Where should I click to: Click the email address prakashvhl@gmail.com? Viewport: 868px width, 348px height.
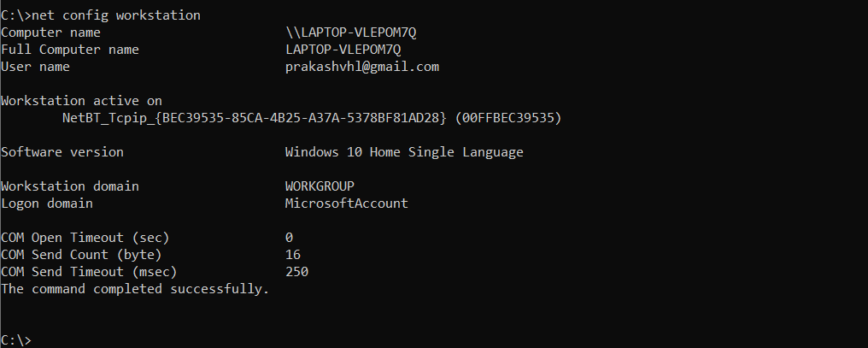point(362,67)
